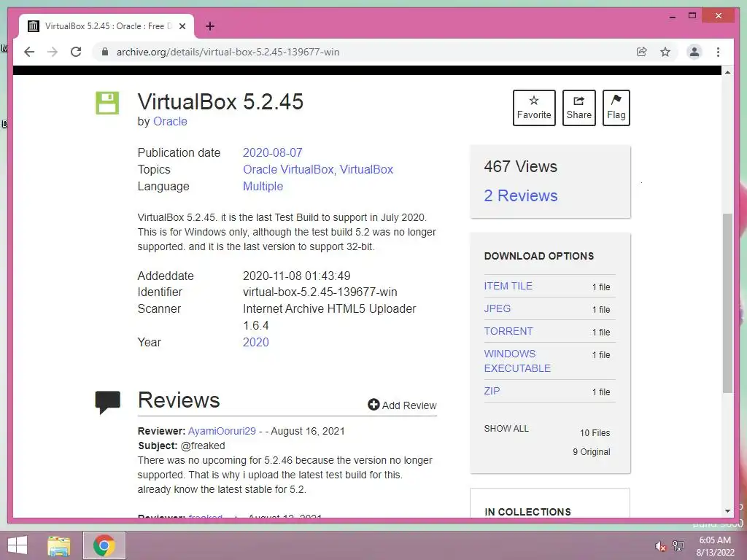The width and height of the screenshot is (747, 560).
Task: Favorite this item
Action: tap(534, 108)
